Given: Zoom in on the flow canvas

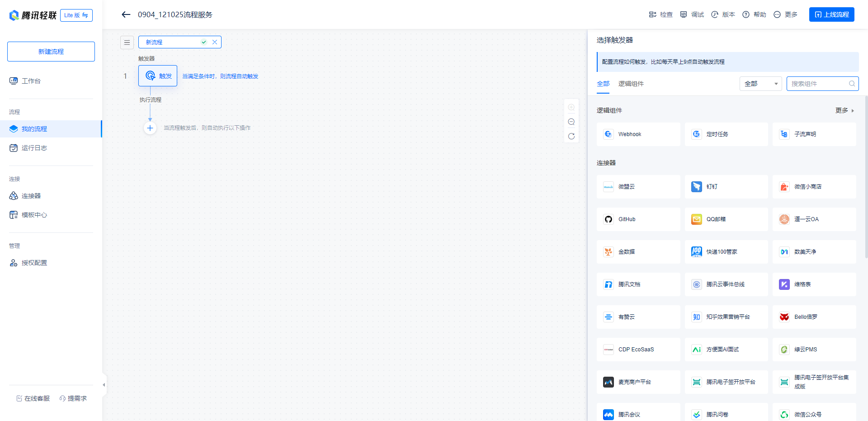Looking at the screenshot, I should point(571,107).
